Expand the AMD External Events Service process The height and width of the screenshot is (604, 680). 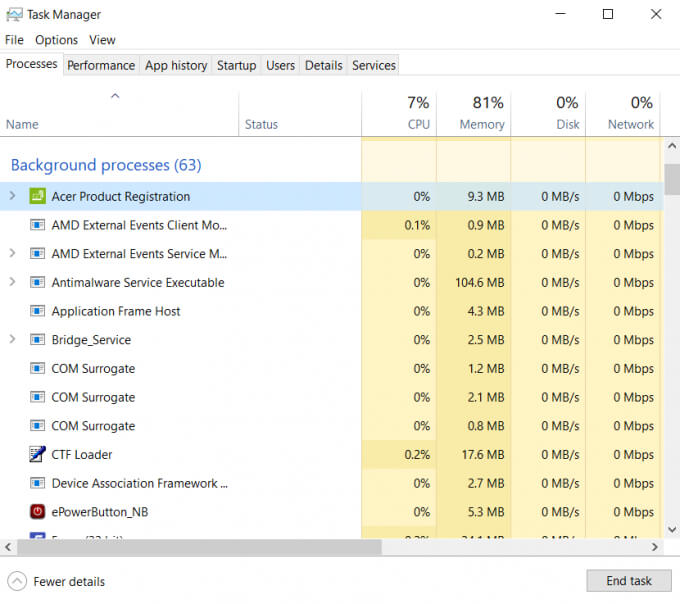click(x=12, y=254)
